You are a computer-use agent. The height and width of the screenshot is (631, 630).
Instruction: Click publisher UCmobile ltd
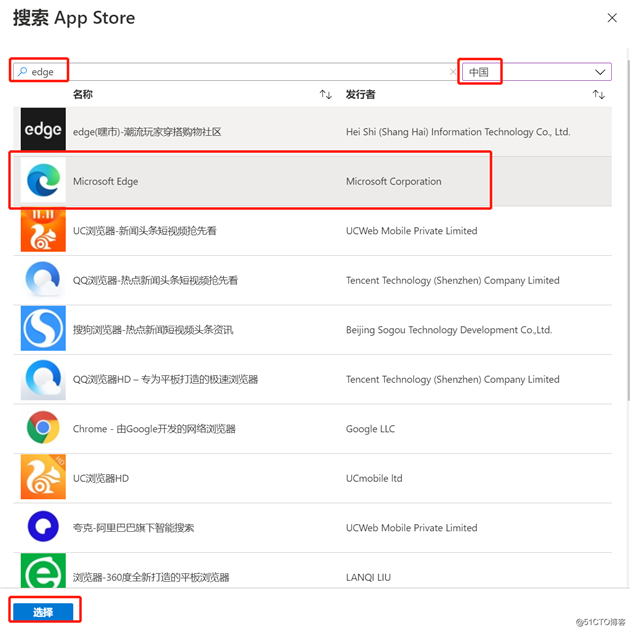pos(374,478)
